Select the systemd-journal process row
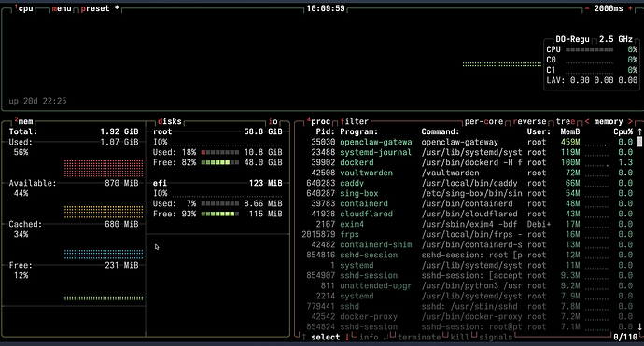Viewport: 644px width, 346px height. [468, 152]
